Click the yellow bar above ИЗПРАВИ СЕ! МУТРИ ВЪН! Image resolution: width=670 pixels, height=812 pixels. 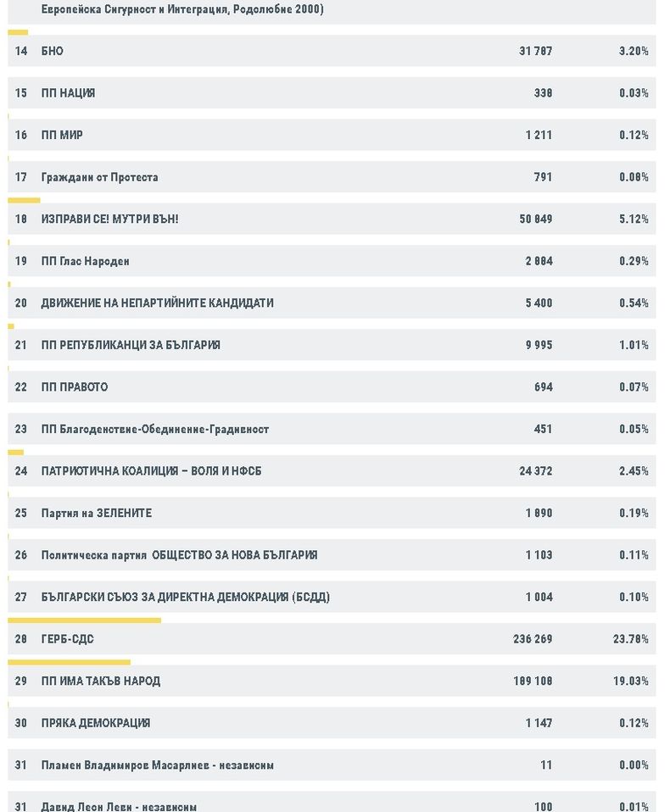[x=24, y=200]
